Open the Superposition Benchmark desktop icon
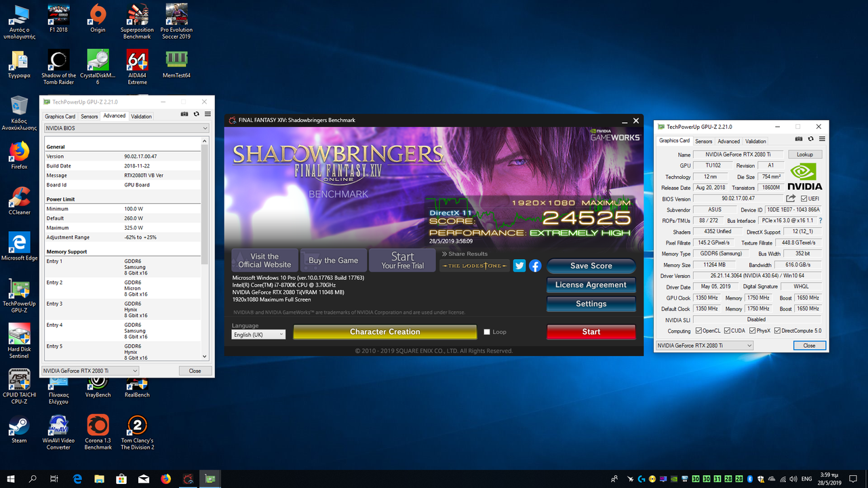The height and width of the screenshot is (488, 868). point(137,22)
